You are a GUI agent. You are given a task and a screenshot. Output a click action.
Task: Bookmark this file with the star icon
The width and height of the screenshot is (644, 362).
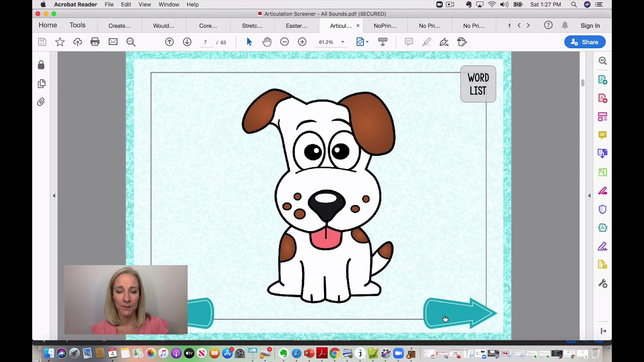(x=60, y=42)
